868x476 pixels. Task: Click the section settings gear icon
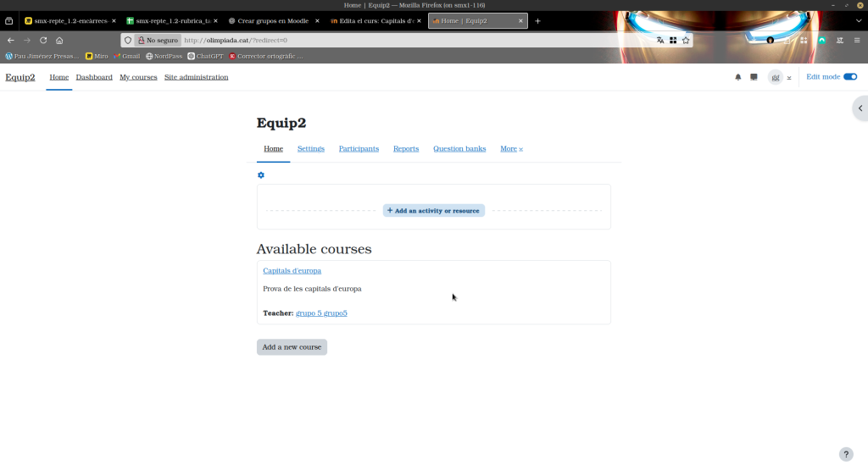261,175
